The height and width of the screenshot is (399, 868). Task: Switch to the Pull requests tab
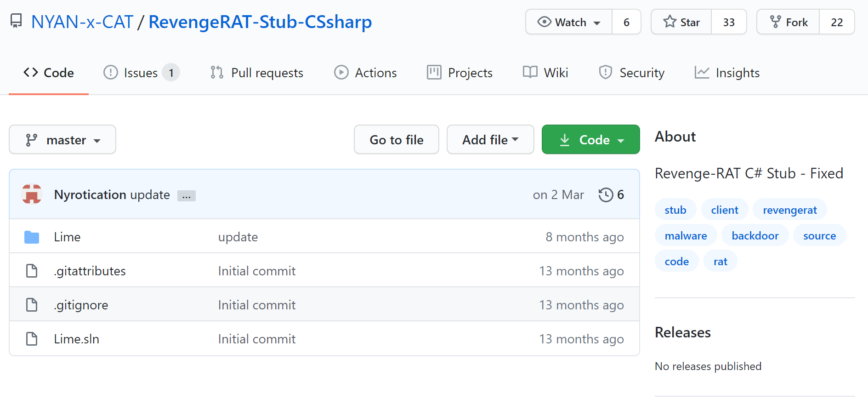[x=257, y=73]
